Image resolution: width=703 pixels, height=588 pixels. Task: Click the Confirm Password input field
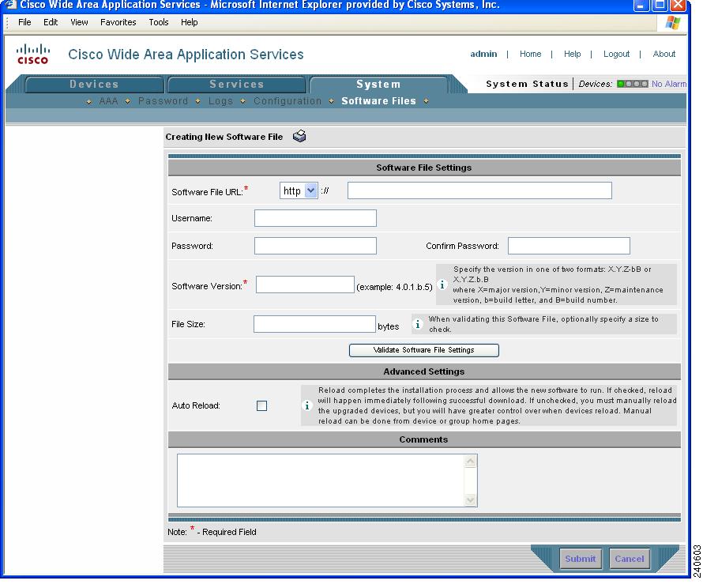(569, 246)
